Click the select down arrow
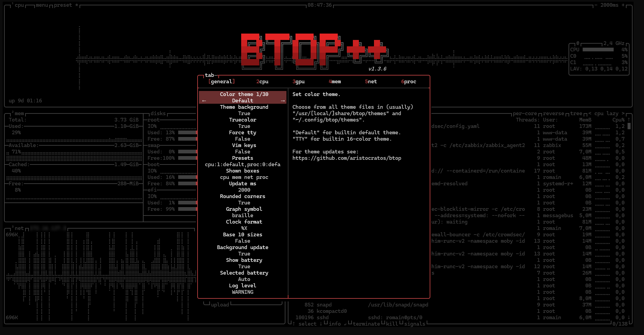 click(x=321, y=324)
